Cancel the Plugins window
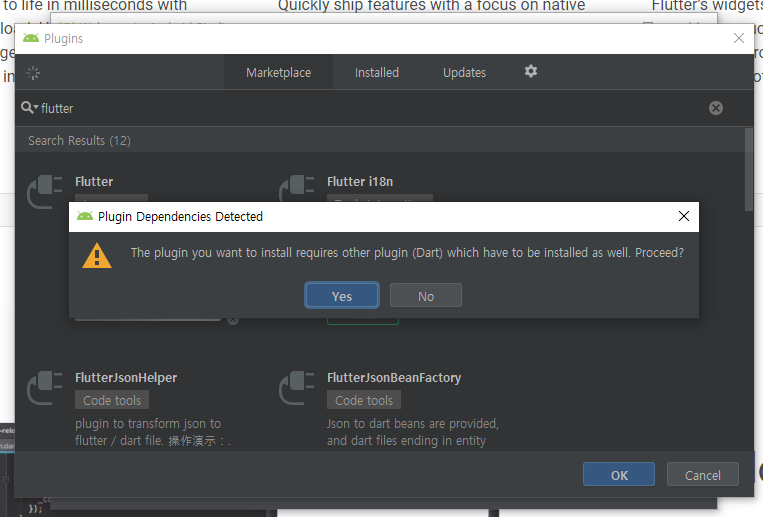This screenshot has width=763, height=517. click(703, 475)
